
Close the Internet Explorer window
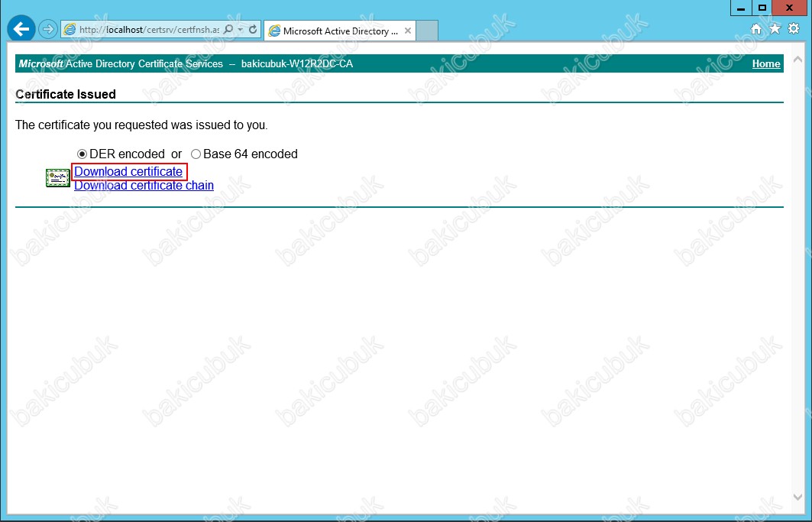click(x=789, y=8)
